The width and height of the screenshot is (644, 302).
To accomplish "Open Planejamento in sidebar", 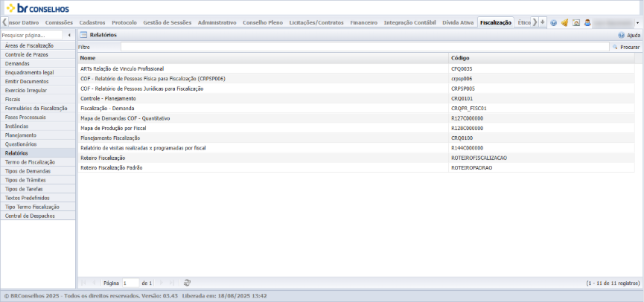I will tap(38, 135).
